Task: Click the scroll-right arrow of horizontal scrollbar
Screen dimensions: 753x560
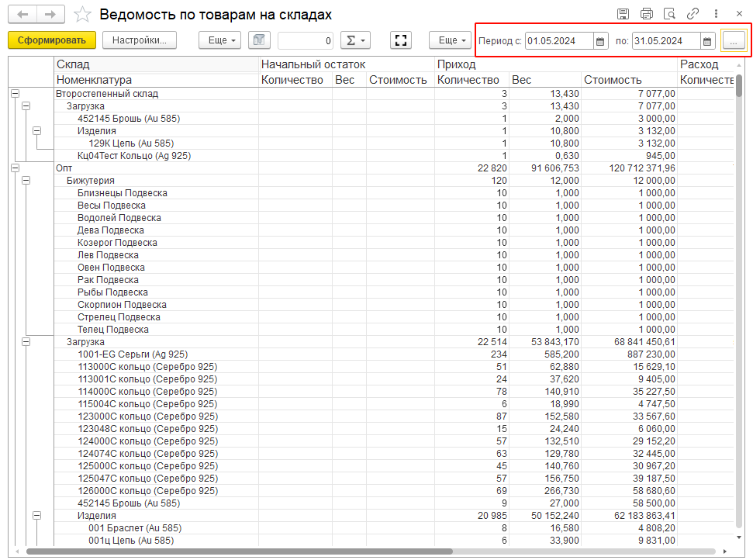Action: 724,551
